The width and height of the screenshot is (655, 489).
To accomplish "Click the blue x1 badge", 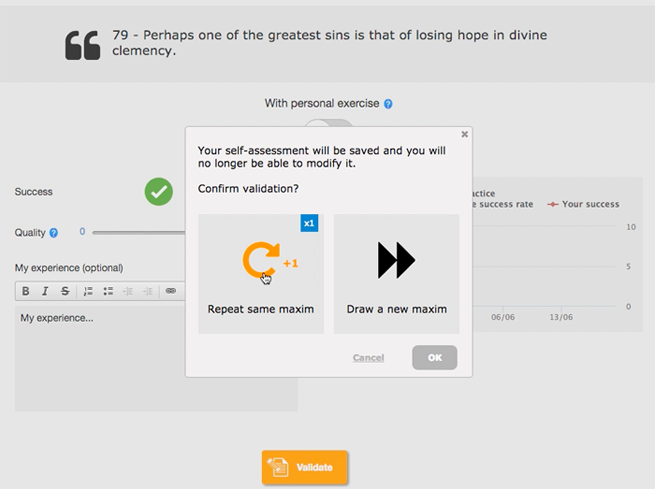I will 309,223.
